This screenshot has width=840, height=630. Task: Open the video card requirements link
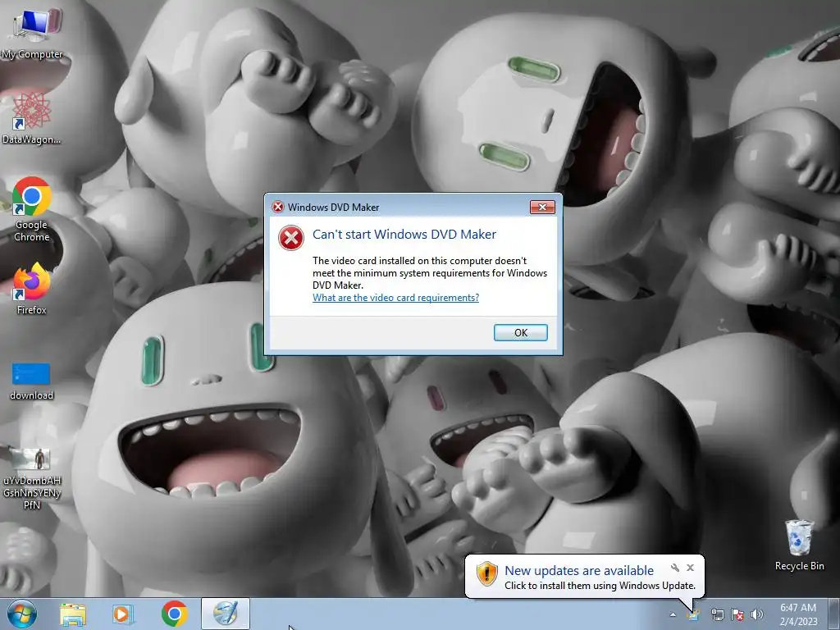pyautogui.click(x=396, y=298)
